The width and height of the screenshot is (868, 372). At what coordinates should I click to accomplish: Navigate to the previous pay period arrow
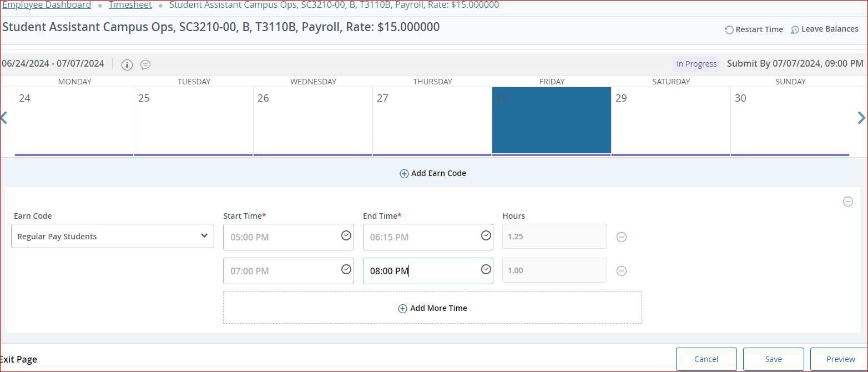tap(4, 118)
